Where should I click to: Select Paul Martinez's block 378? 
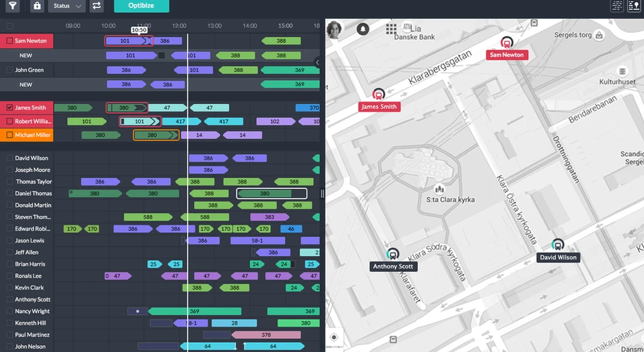click(x=266, y=335)
